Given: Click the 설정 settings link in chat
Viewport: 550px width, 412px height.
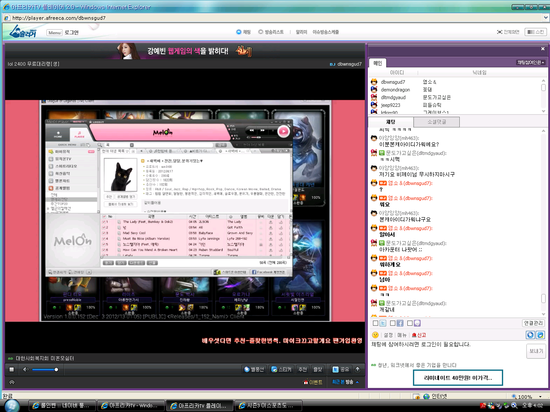Looking at the screenshot, I should click(x=388, y=335).
